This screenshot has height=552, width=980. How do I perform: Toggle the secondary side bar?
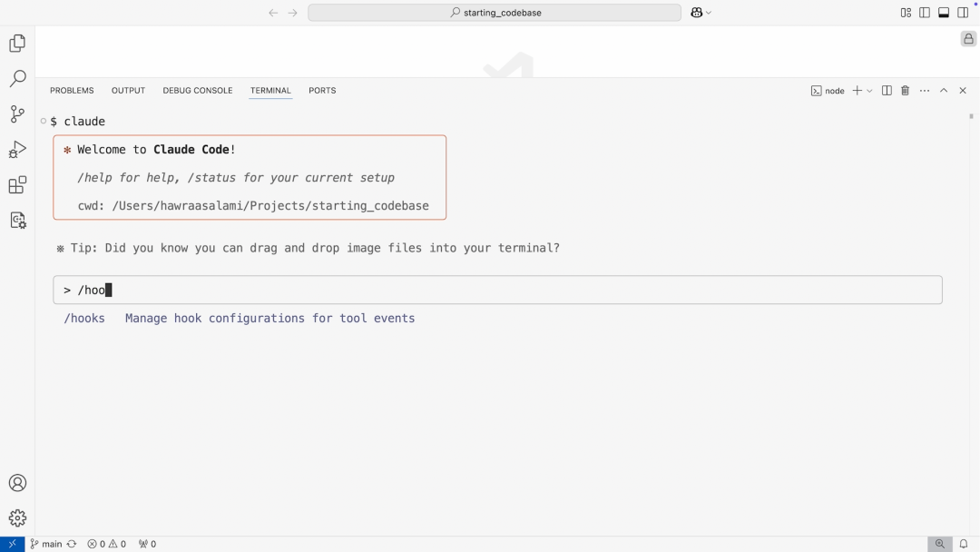963,13
